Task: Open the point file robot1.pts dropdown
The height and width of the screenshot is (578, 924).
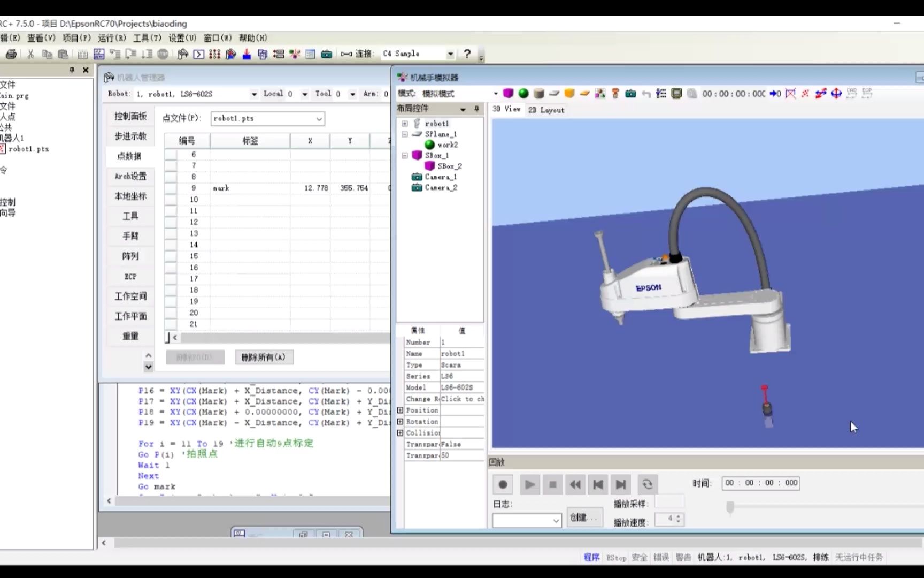Action: 319,119
